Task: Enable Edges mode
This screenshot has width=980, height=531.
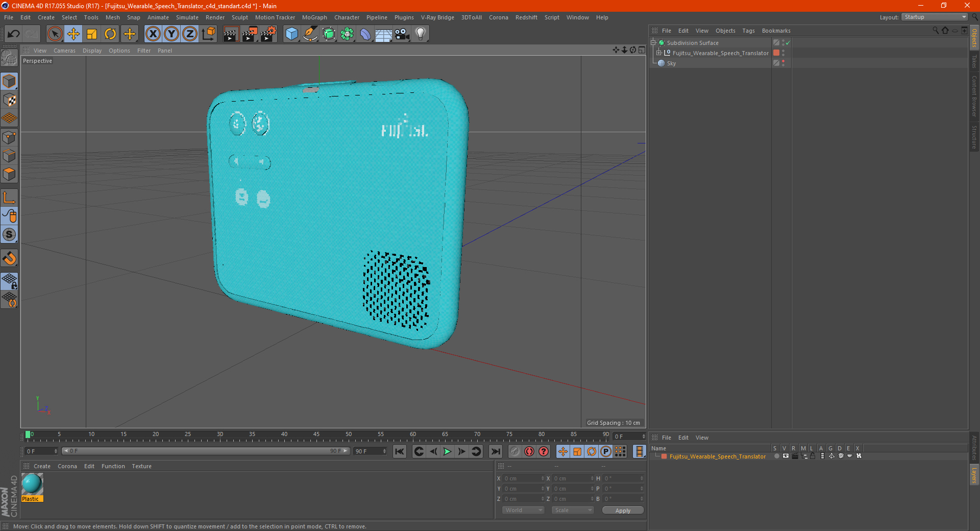Action: click(x=9, y=156)
